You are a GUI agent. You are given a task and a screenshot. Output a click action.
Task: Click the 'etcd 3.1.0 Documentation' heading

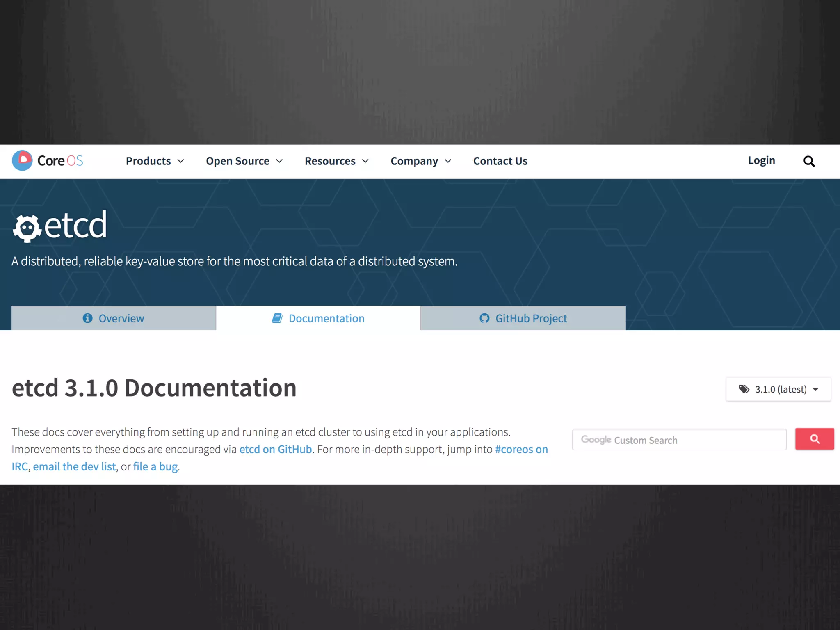(154, 388)
